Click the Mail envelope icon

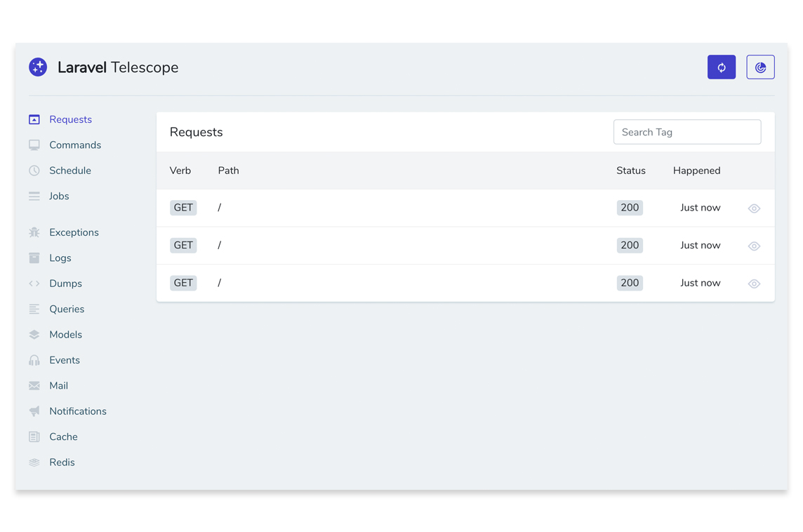[34, 385]
